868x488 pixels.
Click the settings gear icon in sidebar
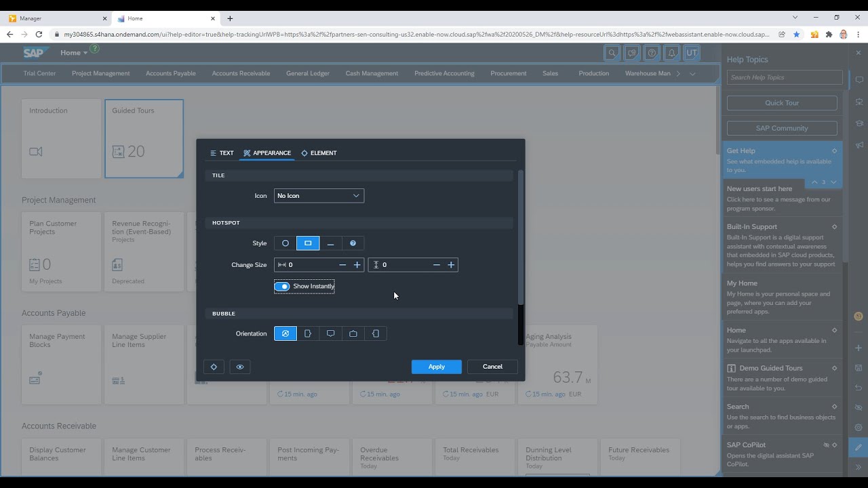(859, 428)
